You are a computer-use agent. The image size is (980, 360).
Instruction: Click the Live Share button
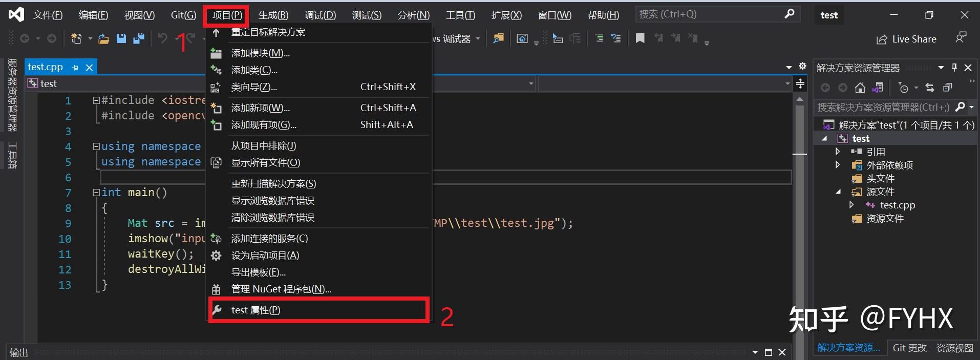907,39
